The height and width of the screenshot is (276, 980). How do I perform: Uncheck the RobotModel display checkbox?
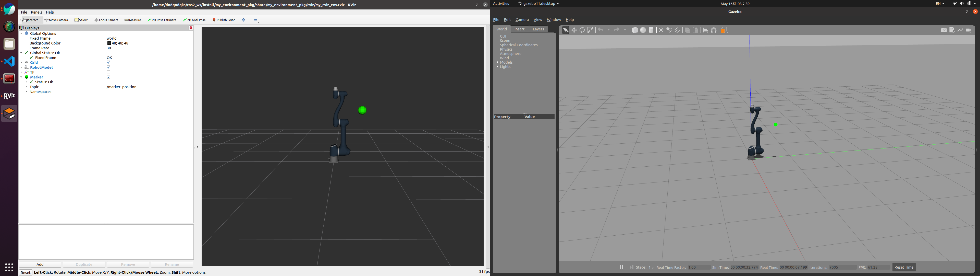point(108,67)
